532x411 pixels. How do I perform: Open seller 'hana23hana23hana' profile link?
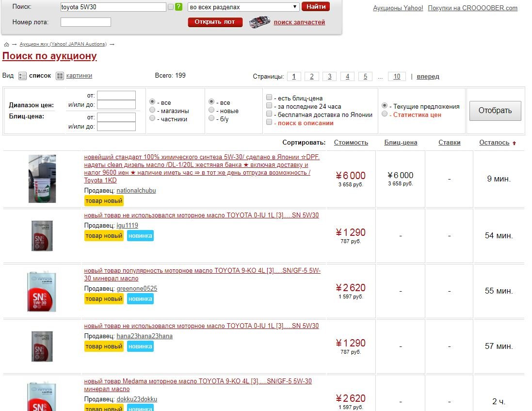point(145,336)
